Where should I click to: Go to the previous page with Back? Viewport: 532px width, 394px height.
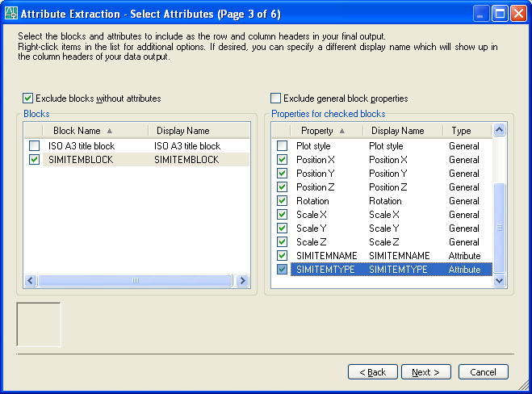[x=372, y=372]
